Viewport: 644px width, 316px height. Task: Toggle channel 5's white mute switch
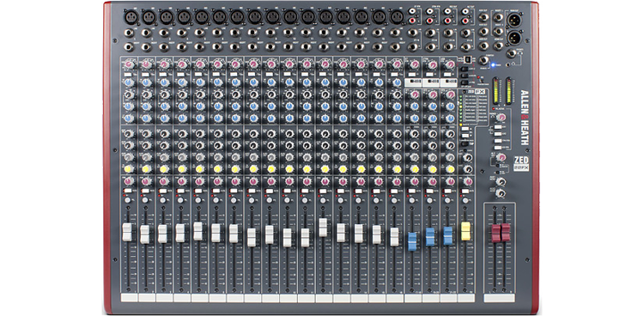pyautogui.click(x=199, y=191)
